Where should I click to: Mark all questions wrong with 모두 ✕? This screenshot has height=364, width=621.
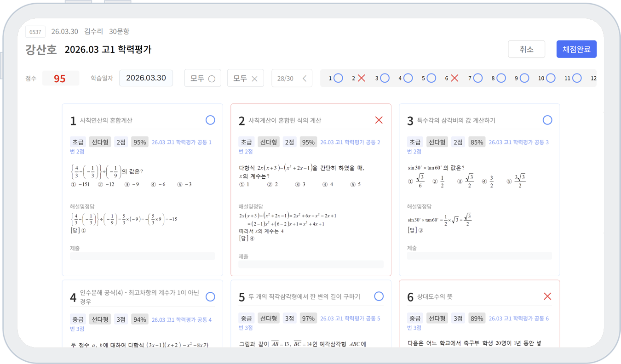tap(245, 78)
